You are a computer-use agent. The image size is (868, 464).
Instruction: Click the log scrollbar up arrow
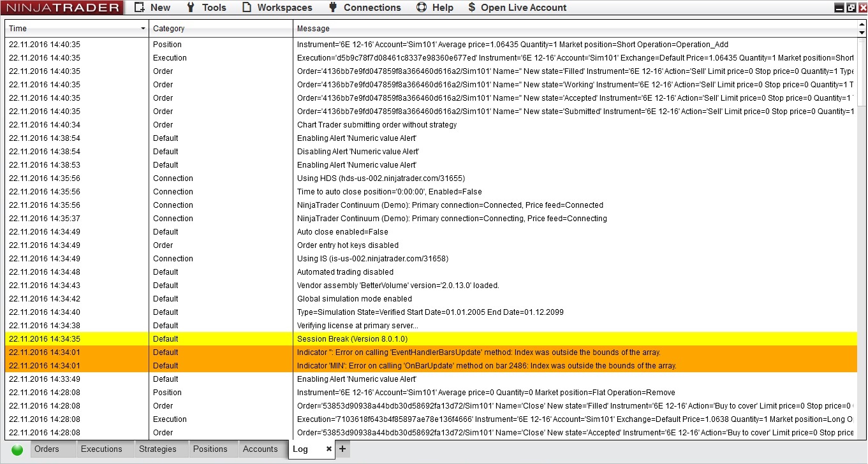coord(862,24)
